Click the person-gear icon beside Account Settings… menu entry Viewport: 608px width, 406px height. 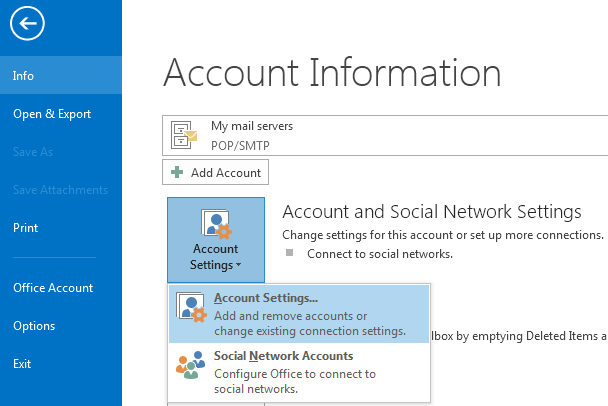(191, 307)
